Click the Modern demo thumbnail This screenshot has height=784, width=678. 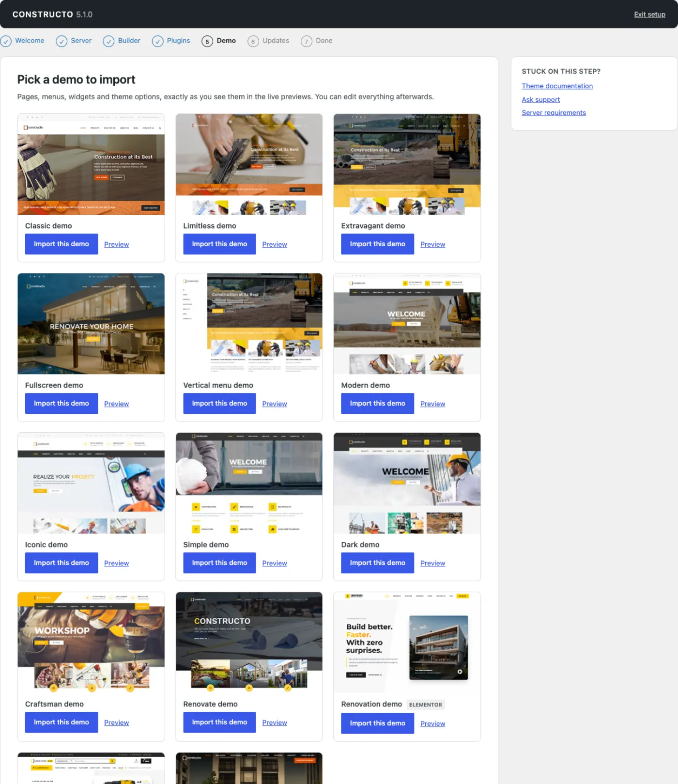(x=407, y=324)
